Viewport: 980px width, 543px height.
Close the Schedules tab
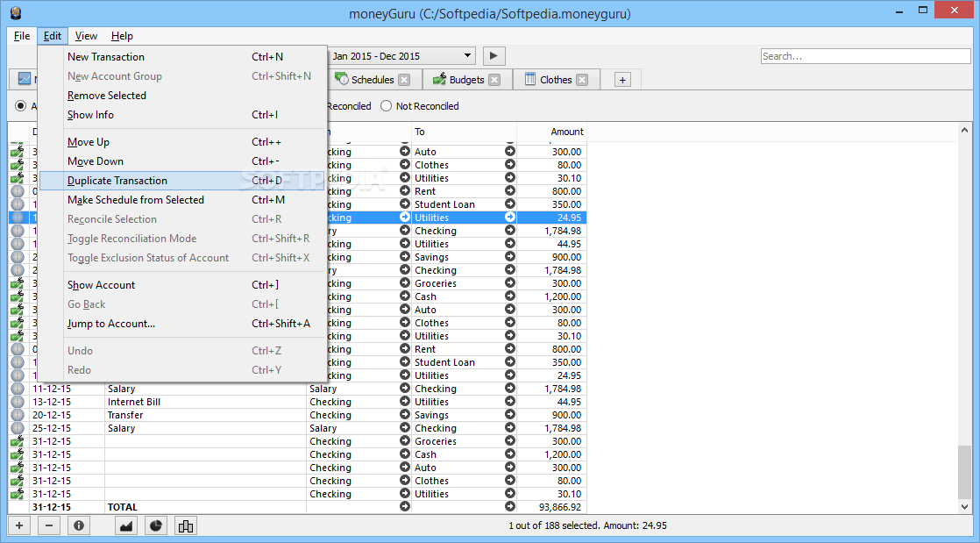[x=404, y=80]
